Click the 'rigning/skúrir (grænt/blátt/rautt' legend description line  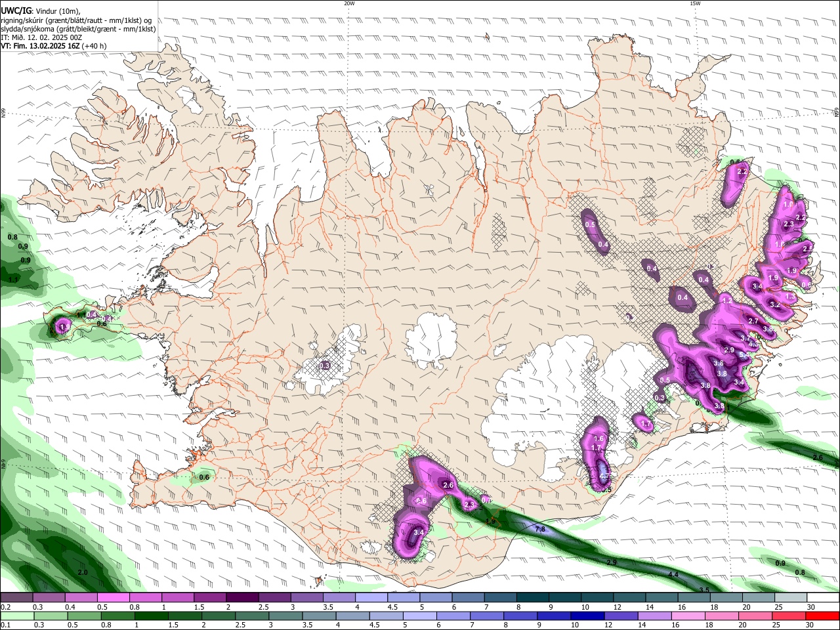76,20
